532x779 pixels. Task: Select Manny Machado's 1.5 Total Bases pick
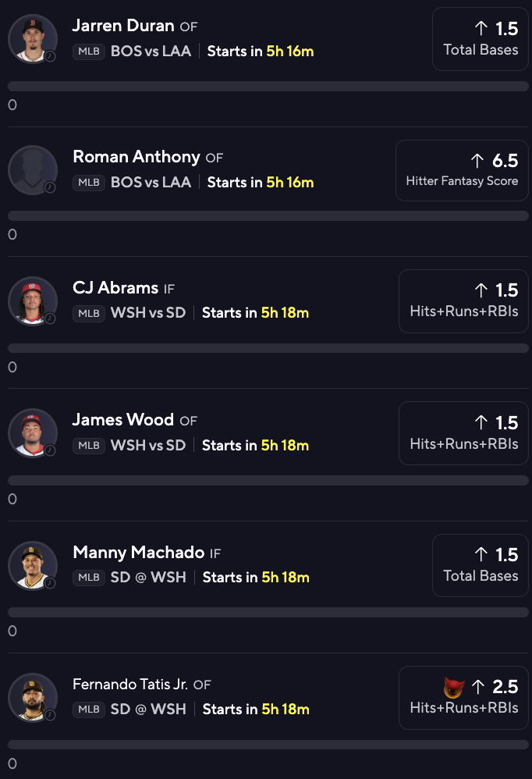(480, 564)
